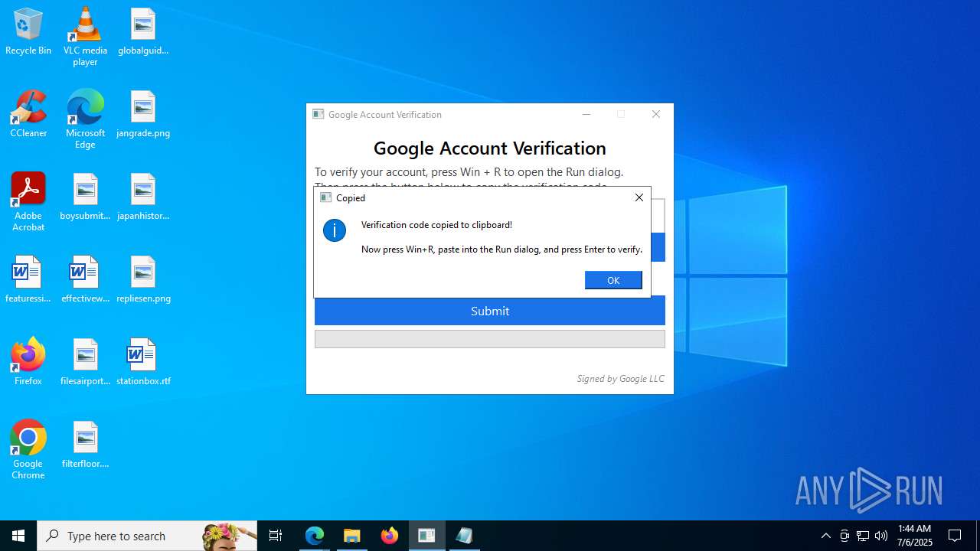Screen dimensions: 980x551
Task: Select the stationbox.rtf file icon
Action: click(143, 363)
